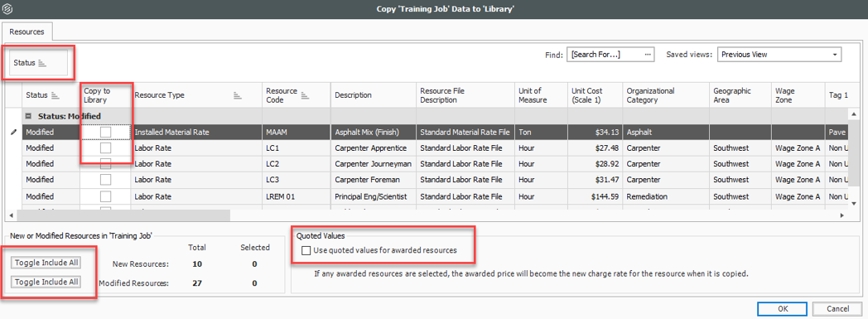Click the Organizational Category column header

(x=666, y=95)
